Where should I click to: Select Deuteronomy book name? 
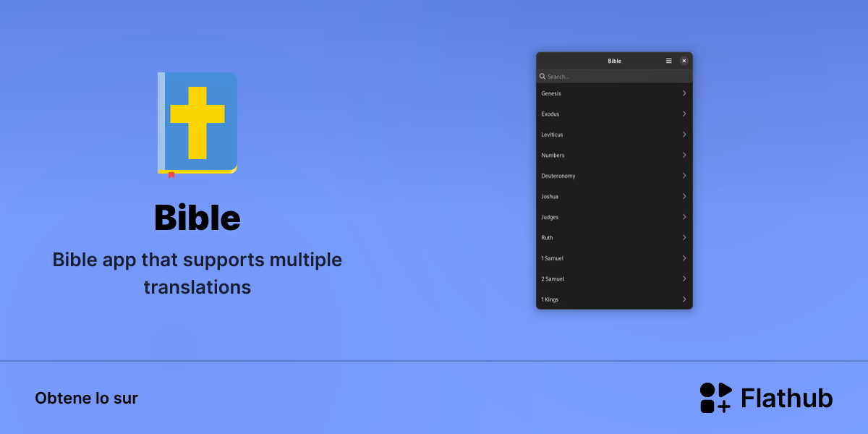[558, 176]
